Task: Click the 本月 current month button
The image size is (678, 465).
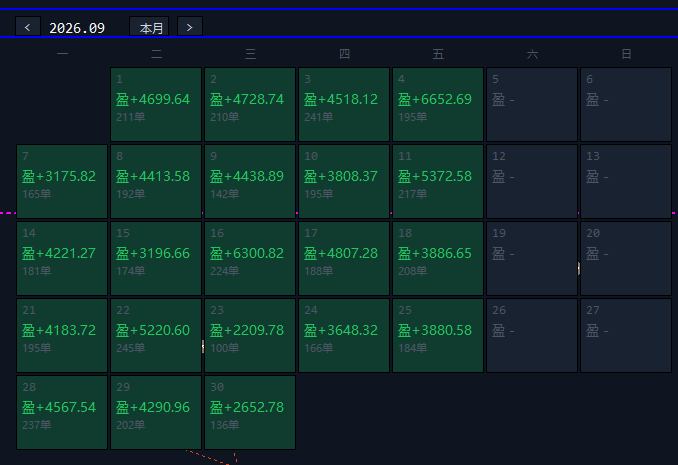Action: coord(149,27)
